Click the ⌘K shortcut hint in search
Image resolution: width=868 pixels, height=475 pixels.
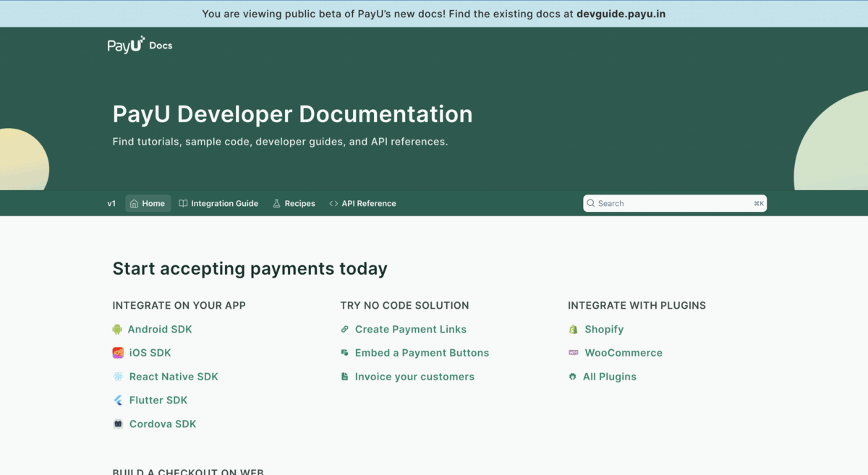(759, 204)
